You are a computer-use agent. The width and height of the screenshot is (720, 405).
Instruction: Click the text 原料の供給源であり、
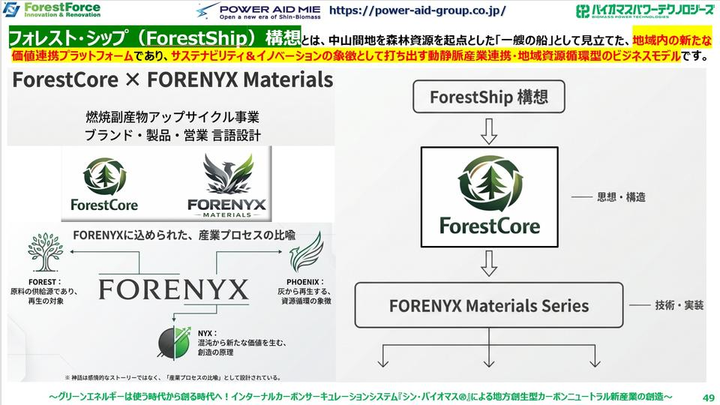coord(44,292)
